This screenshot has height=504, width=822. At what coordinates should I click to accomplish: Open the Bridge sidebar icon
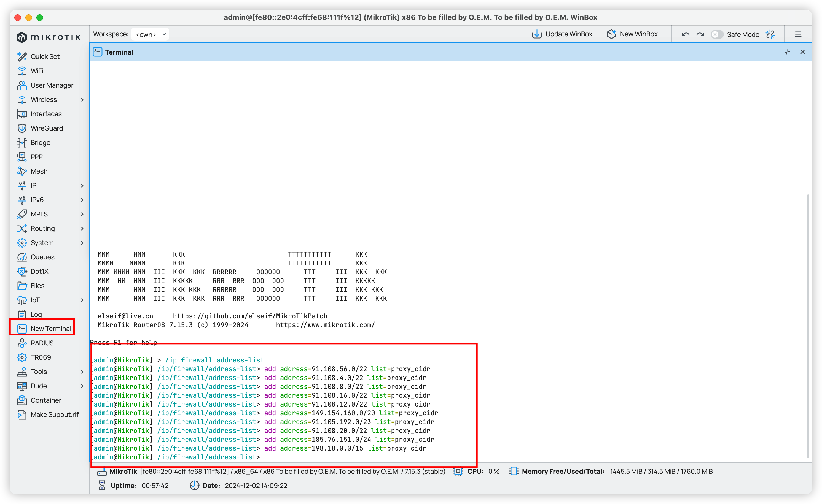pos(22,143)
